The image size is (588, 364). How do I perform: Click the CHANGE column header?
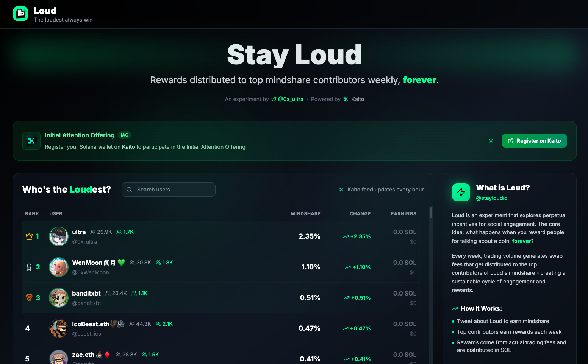360,214
